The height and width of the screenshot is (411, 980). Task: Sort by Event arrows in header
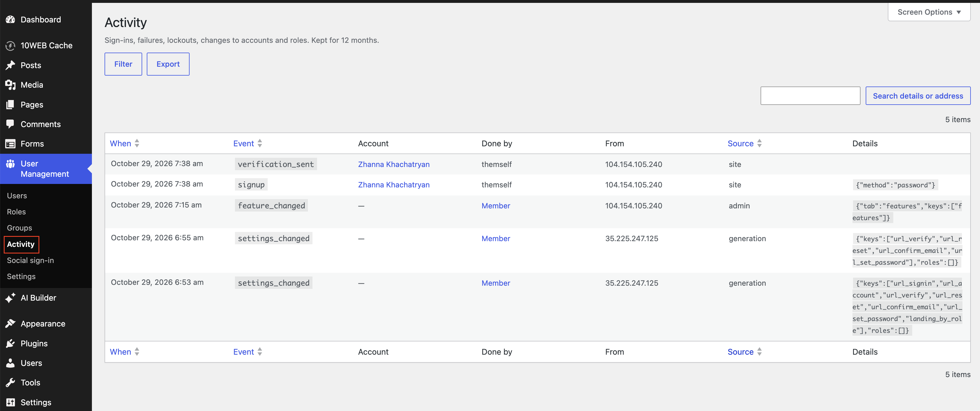260,143
